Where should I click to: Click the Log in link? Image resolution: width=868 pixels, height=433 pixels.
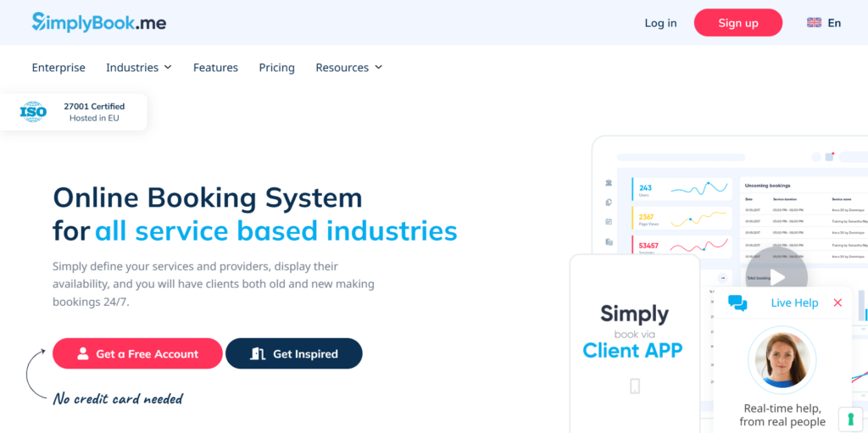(x=660, y=23)
